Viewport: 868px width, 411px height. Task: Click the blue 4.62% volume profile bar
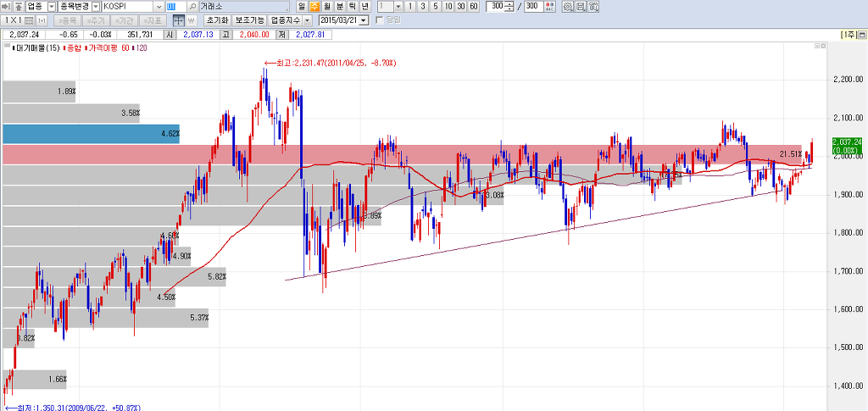tap(91, 134)
